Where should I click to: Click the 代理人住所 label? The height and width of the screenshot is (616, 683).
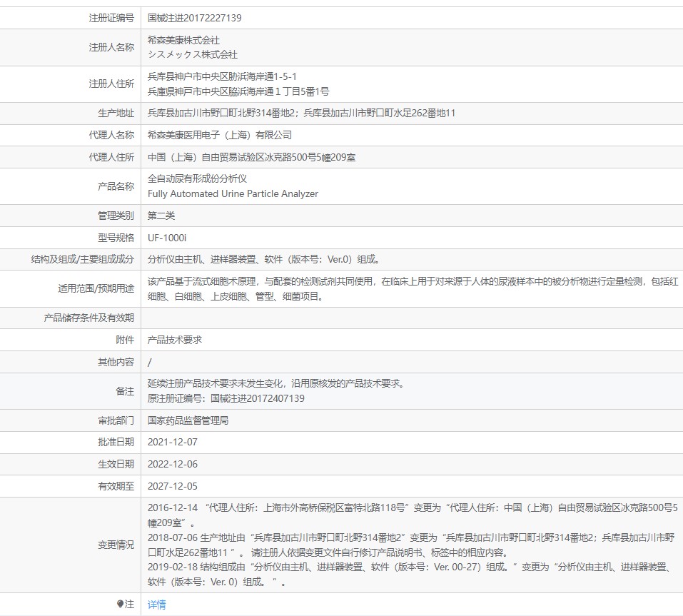(x=111, y=157)
